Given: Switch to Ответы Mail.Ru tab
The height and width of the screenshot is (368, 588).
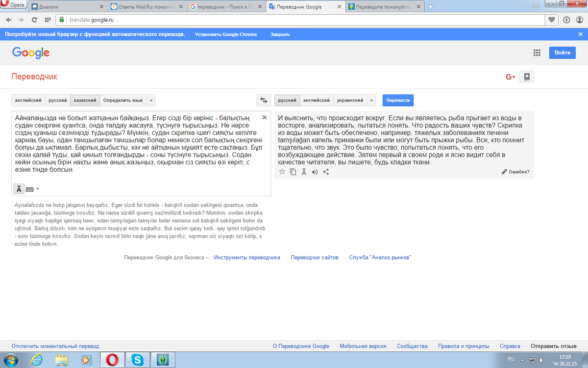Looking at the screenshot, I should (147, 7).
